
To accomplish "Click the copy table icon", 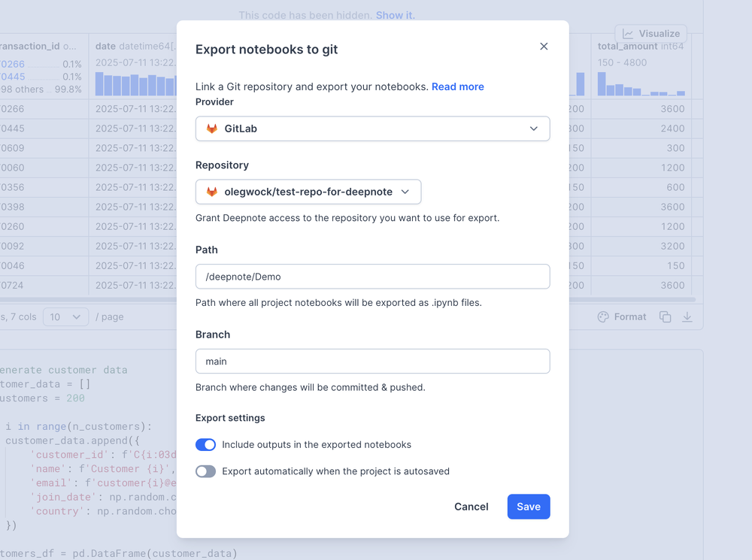I will [x=665, y=317].
